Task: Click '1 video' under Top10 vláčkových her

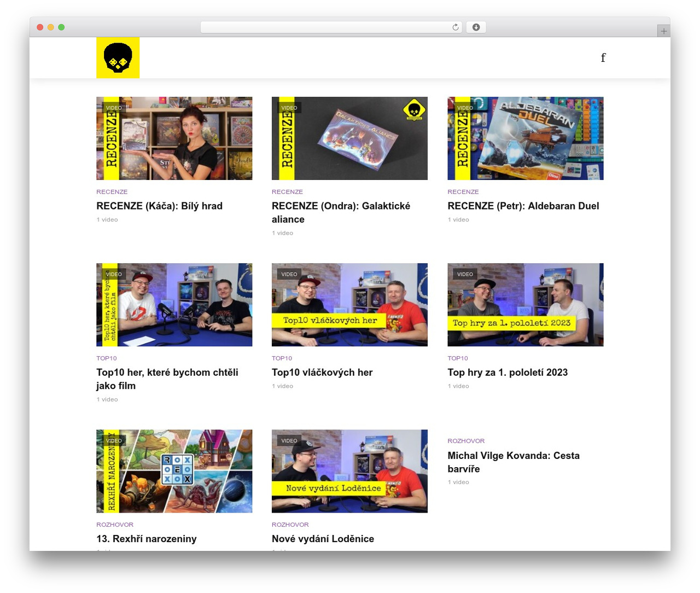Action: [283, 386]
